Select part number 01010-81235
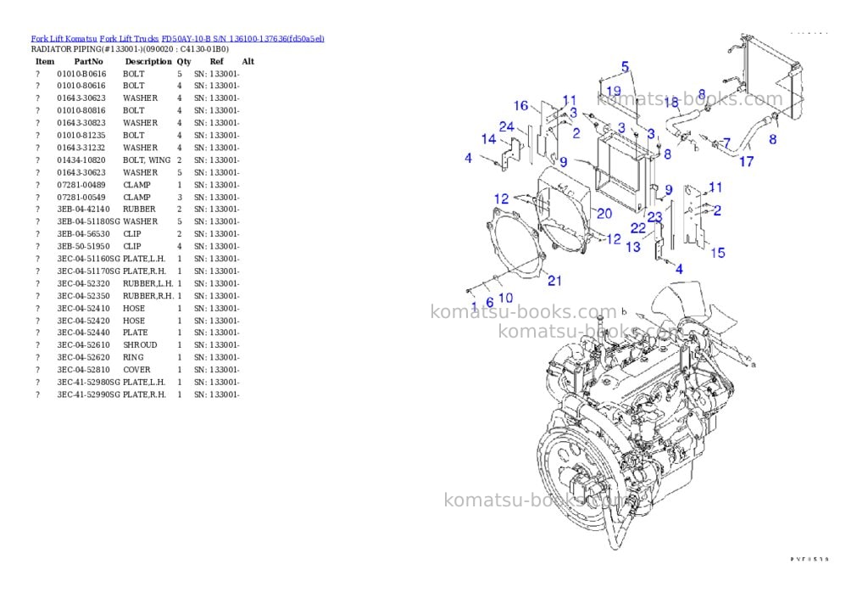The height and width of the screenshot is (615, 868). (81, 135)
